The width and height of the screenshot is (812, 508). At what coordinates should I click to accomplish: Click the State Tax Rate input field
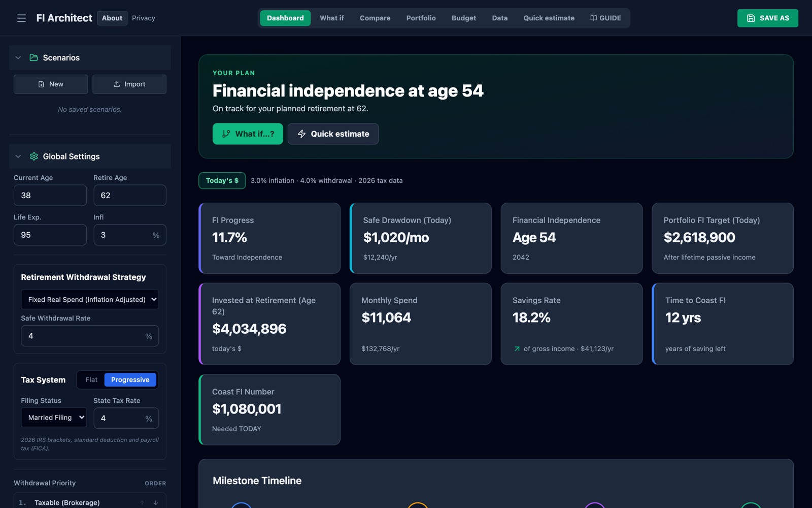point(126,419)
